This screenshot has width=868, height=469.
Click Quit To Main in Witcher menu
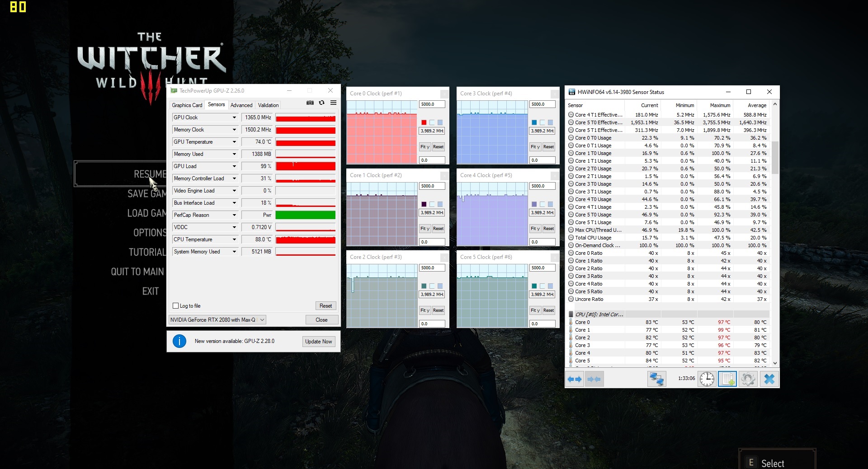coord(137,272)
